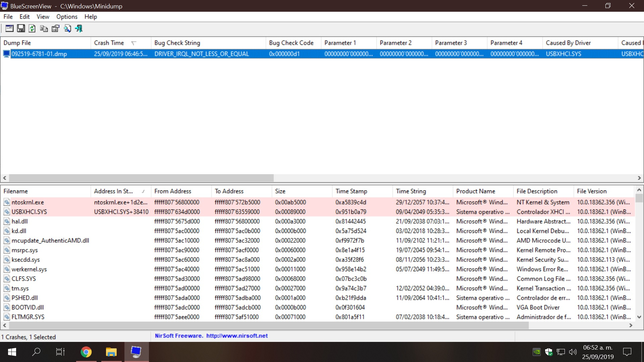Refresh the crash list via toolbar
Viewport: 644px width, 362px height.
click(32, 28)
